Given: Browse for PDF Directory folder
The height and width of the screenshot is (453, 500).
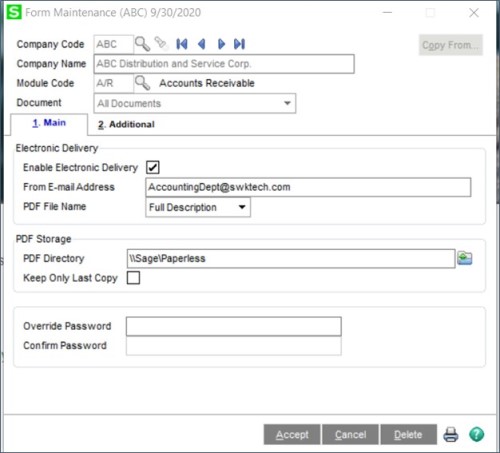Looking at the screenshot, I should click(465, 258).
